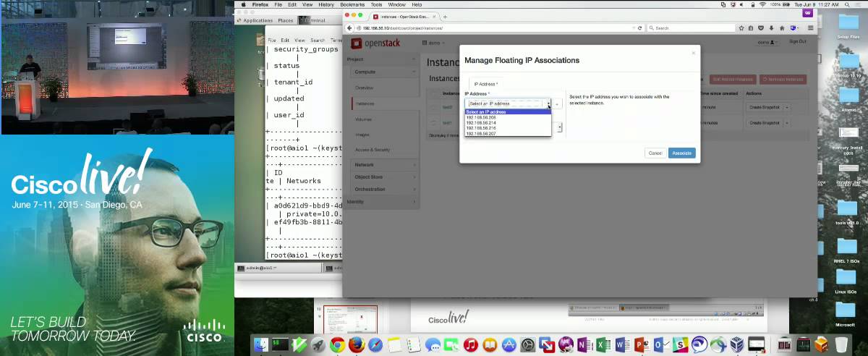Click Sign Out link
The image size is (868, 356).
pos(798,41)
